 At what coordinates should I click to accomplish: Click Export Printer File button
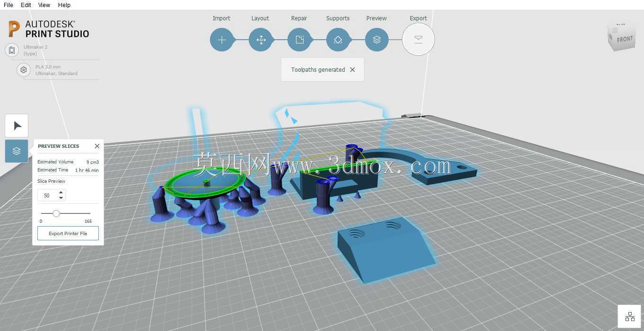click(68, 233)
